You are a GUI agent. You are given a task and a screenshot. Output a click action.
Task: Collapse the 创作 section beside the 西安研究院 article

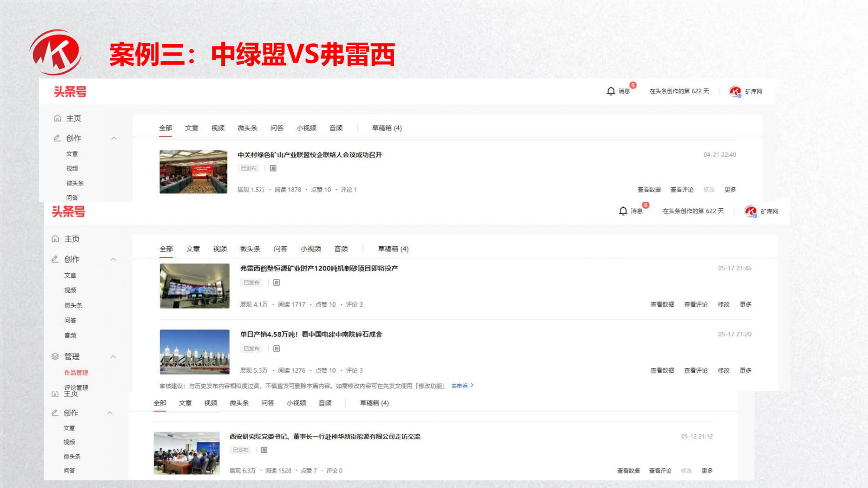[x=110, y=413]
